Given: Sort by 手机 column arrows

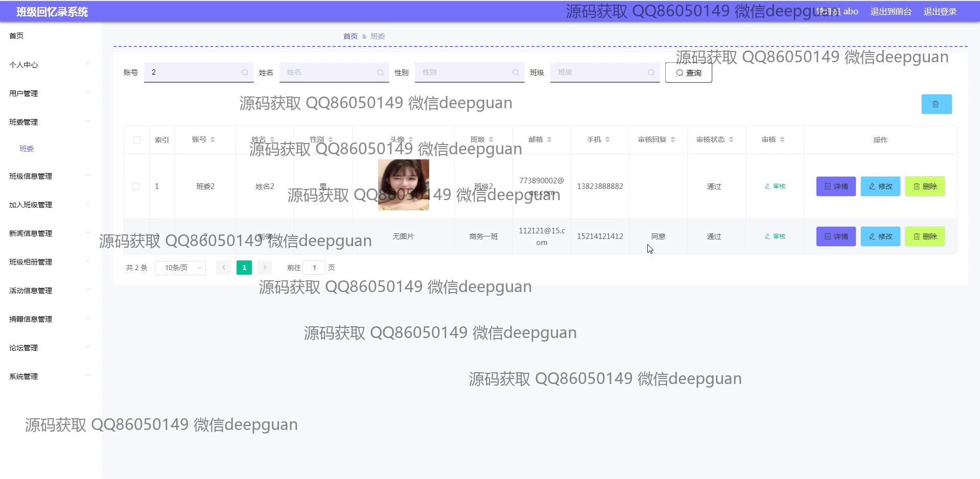Looking at the screenshot, I should point(608,139).
